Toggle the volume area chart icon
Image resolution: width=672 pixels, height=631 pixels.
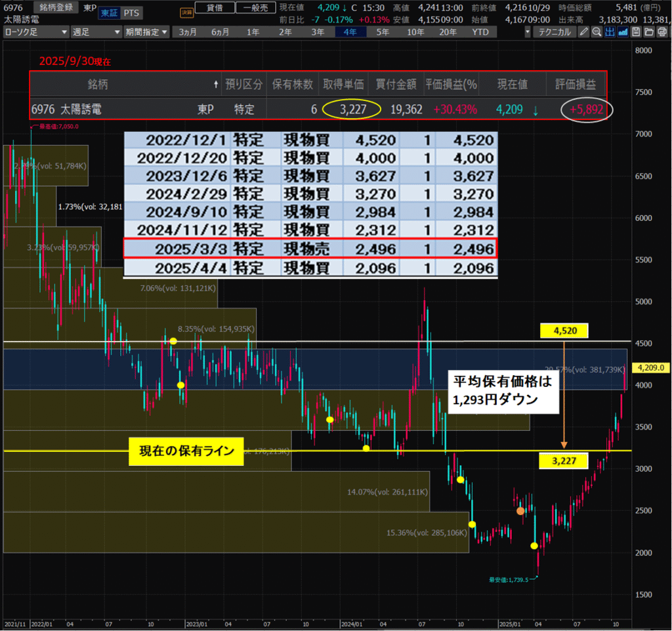tap(623, 32)
